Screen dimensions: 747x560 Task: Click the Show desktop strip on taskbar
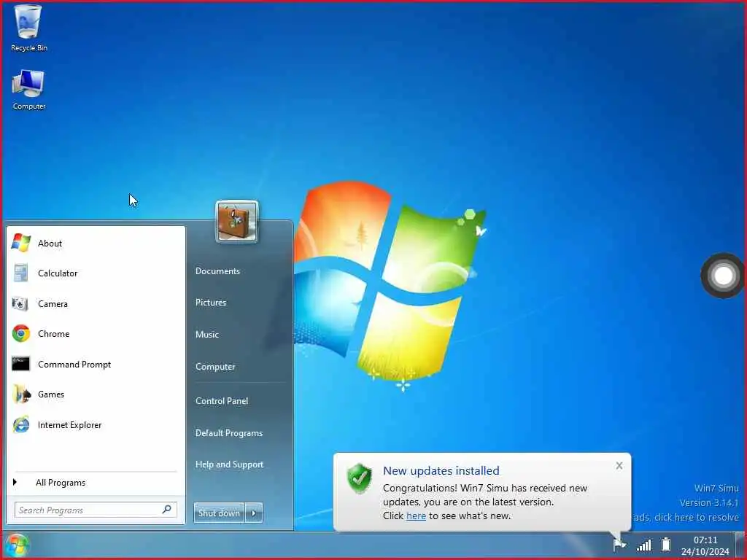(740, 545)
